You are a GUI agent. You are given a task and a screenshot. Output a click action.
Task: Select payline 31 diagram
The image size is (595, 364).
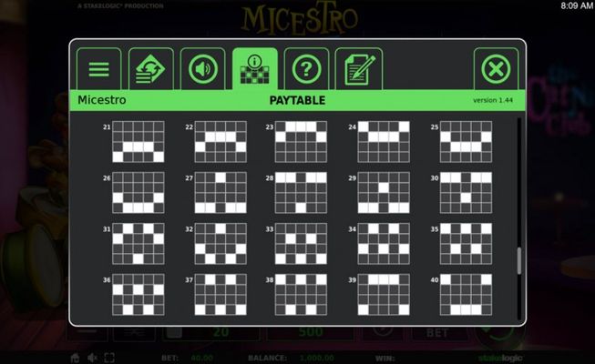tap(138, 244)
